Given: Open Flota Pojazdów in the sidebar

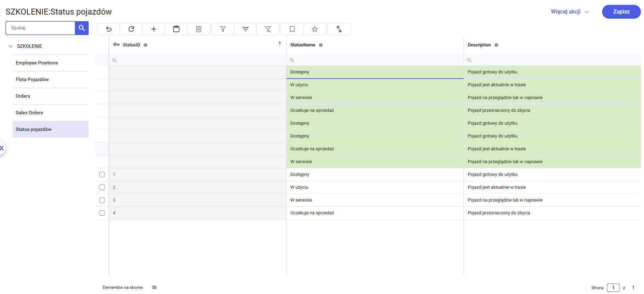Looking at the screenshot, I should tap(32, 79).
